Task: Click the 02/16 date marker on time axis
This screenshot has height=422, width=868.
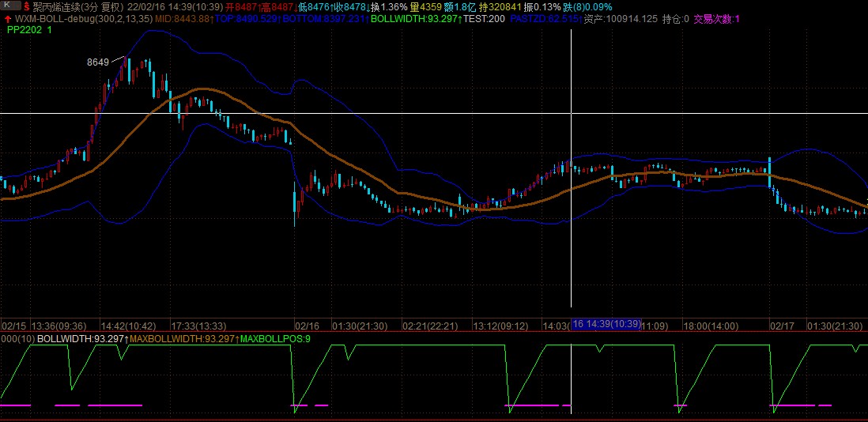Action: [x=308, y=326]
